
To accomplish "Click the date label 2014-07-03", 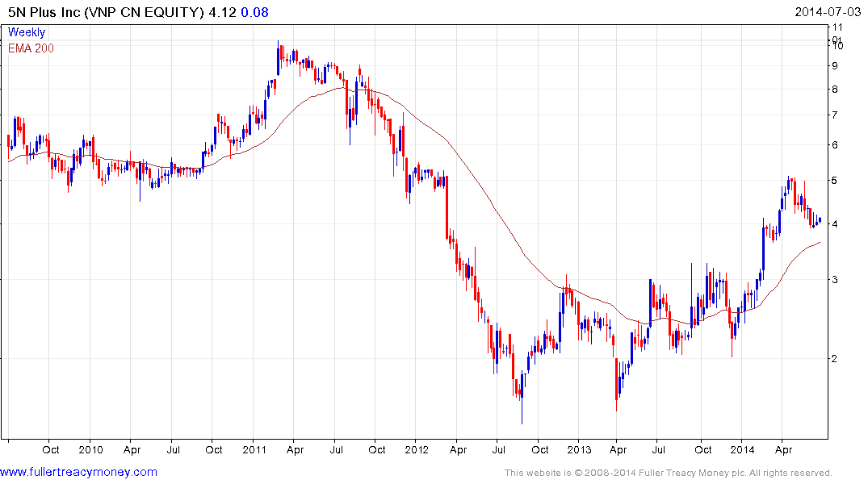I will pyautogui.click(x=828, y=11).
